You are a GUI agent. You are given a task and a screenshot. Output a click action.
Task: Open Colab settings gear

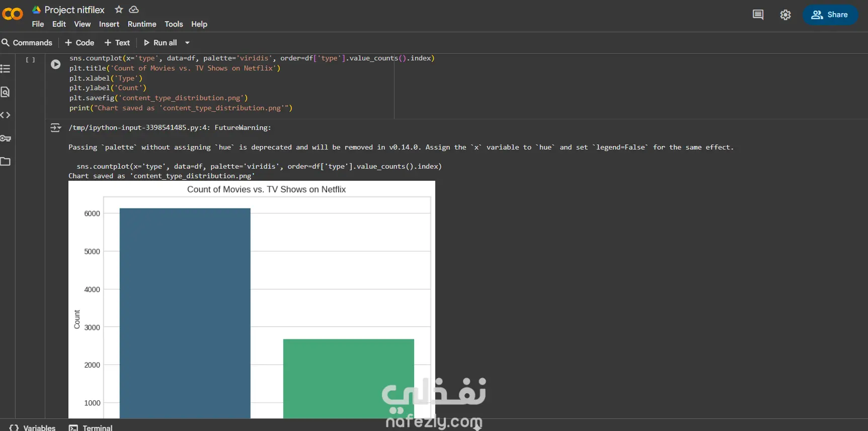point(785,15)
